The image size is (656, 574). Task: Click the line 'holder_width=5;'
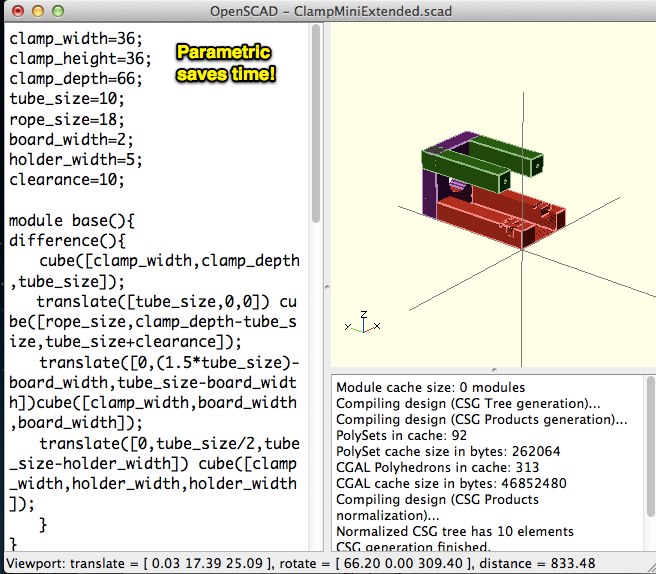(76, 160)
